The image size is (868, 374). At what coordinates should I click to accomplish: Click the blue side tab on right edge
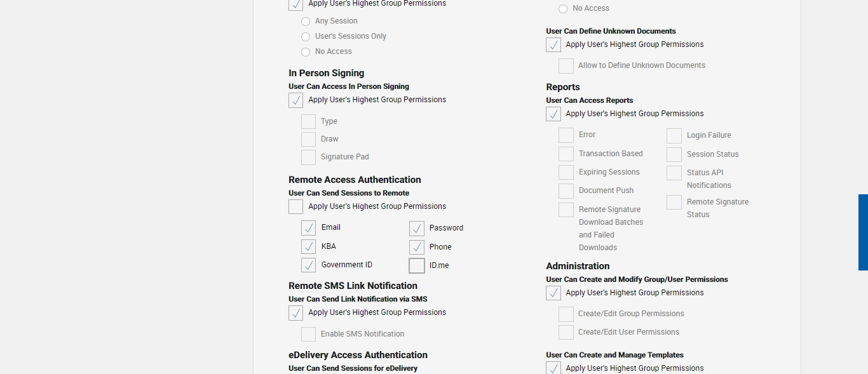point(863,232)
